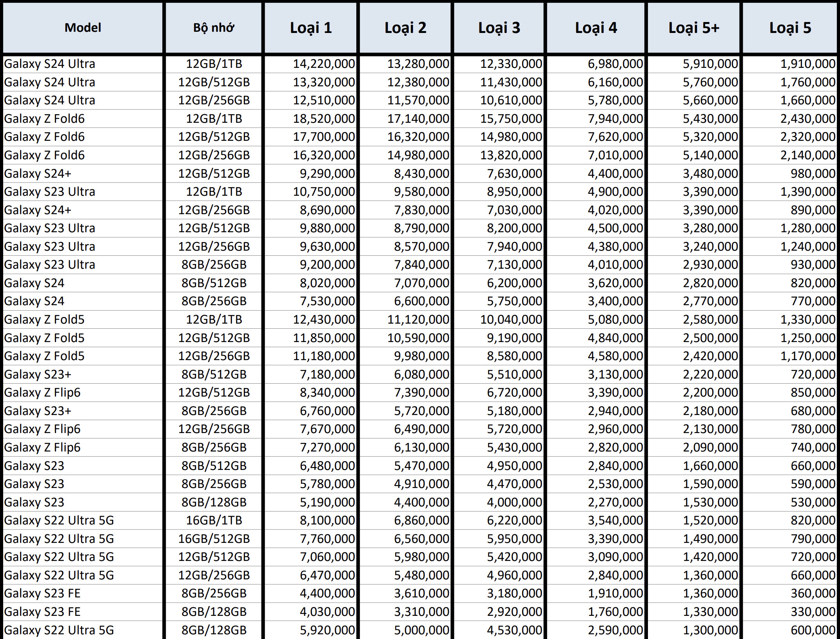Screen dimensions: 840x639
Task: Click the 8,100,000 cell
Action: coord(311,521)
